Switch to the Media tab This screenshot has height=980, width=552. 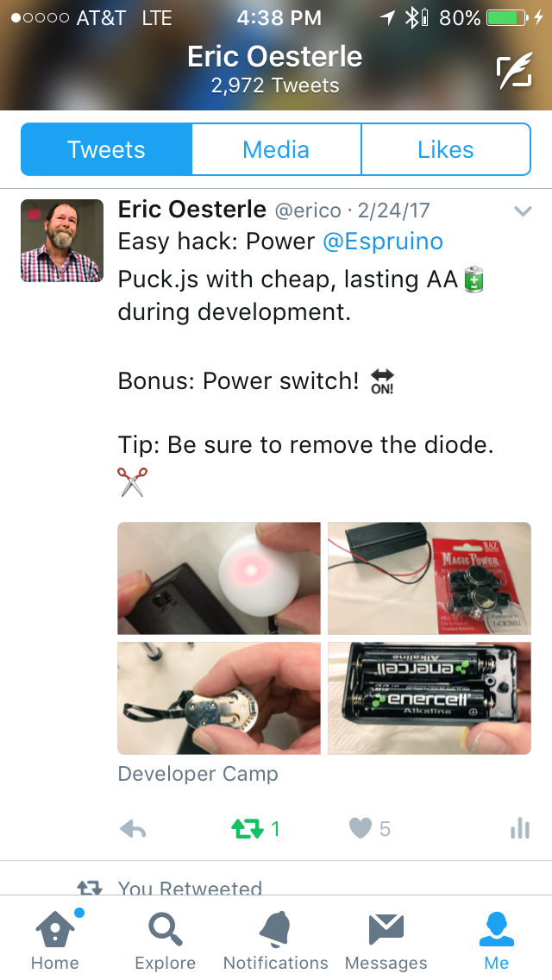click(x=276, y=149)
